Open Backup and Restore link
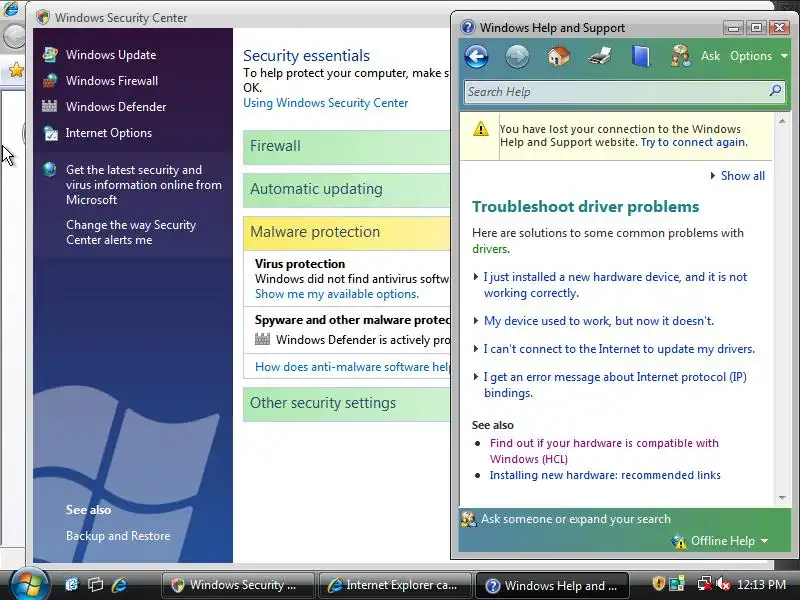This screenshot has height=600, width=800. (x=118, y=536)
